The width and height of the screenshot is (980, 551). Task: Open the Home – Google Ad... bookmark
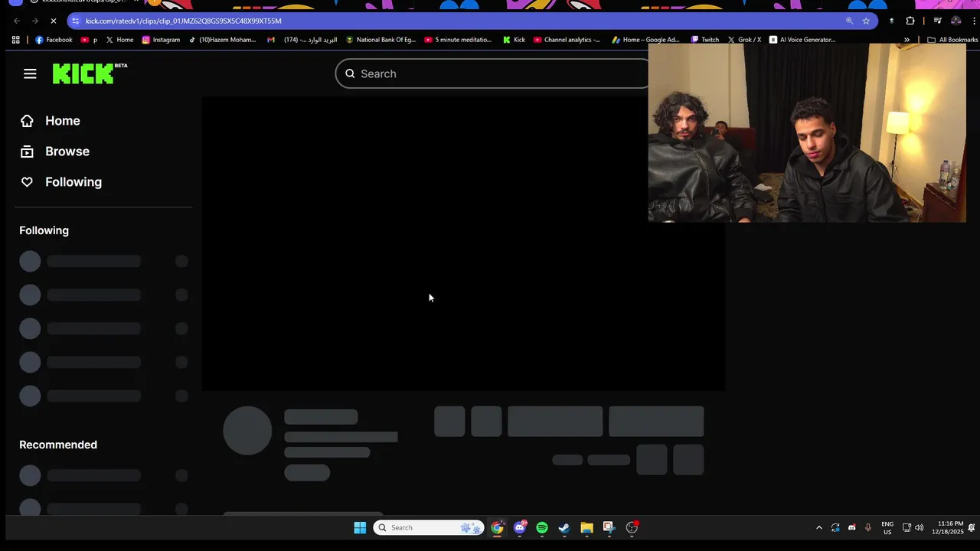645,40
